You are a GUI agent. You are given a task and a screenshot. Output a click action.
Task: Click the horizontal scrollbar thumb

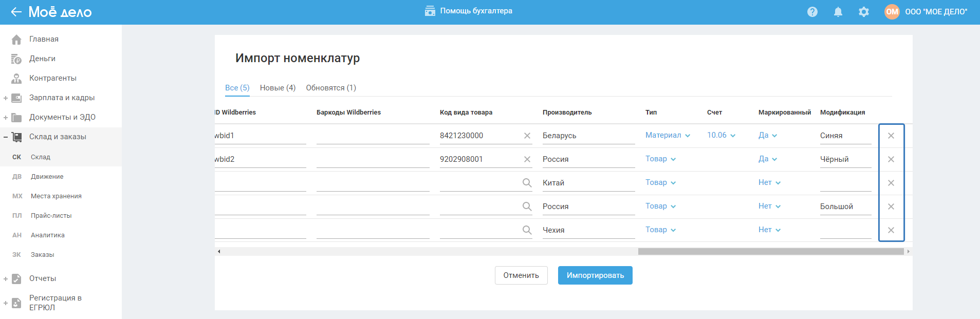click(770, 252)
